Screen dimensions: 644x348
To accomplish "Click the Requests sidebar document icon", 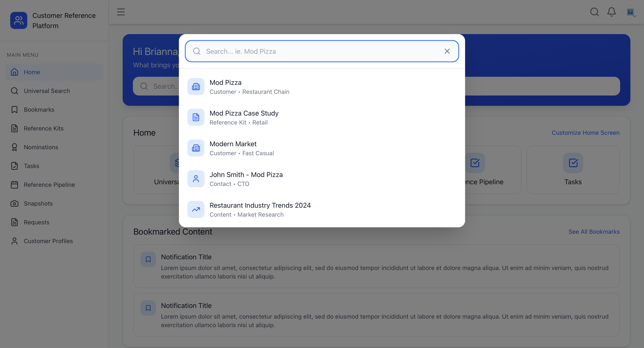I will pyautogui.click(x=14, y=222).
